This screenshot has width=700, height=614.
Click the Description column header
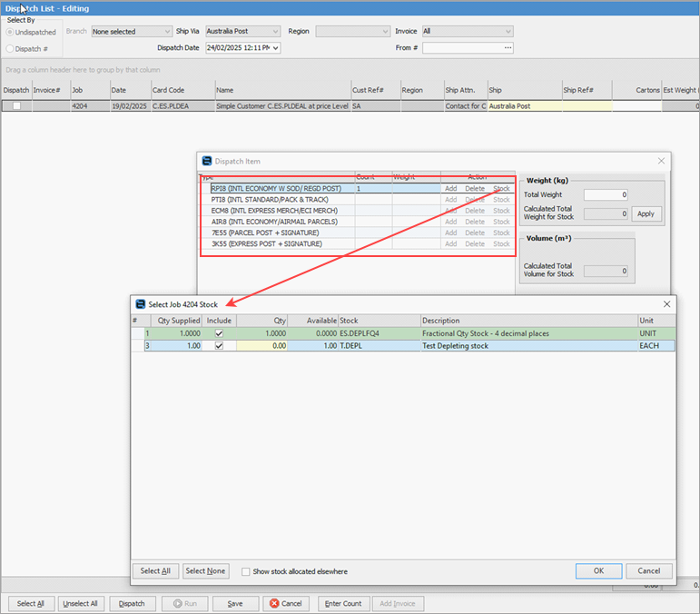click(x=528, y=321)
